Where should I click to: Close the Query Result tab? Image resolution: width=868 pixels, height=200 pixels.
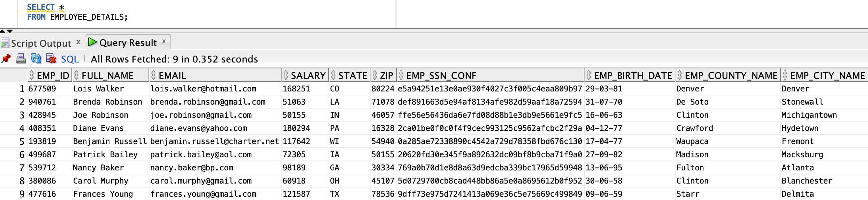click(x=164, y=41)
